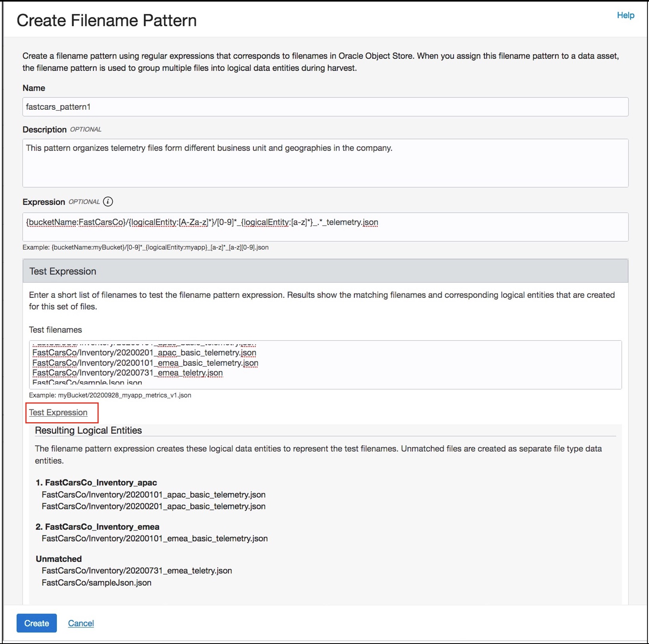The height and width of the screenshot is (644, 649).
Task: Click the Name input field
Action: (x=325, y=107)
